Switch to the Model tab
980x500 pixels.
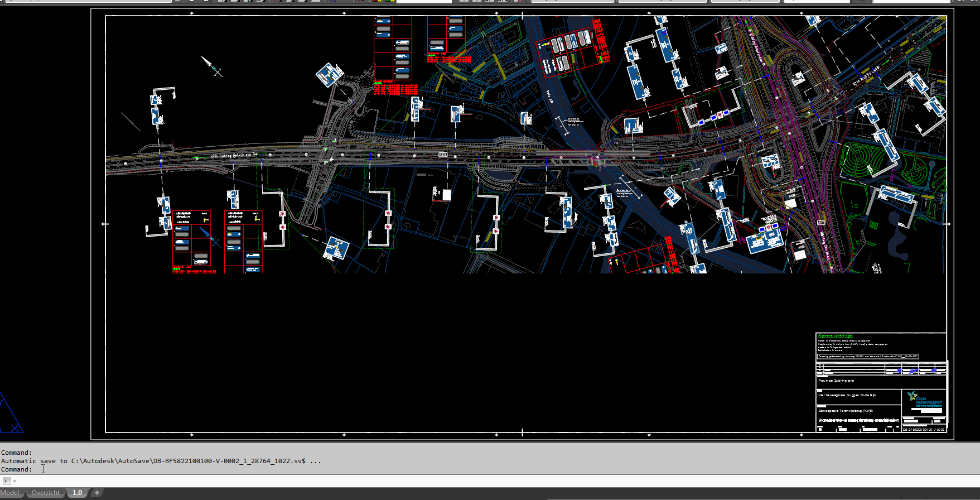click(10, 493)
